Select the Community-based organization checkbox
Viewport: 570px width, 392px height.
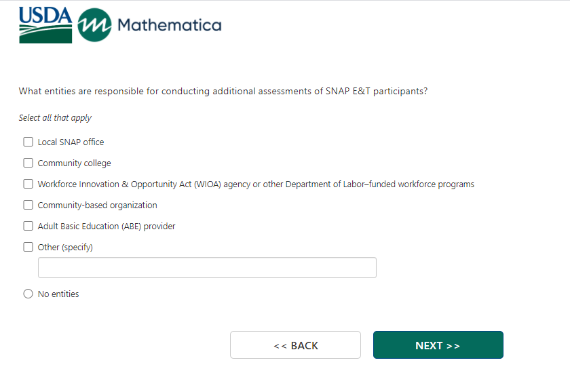coord(28,205)
